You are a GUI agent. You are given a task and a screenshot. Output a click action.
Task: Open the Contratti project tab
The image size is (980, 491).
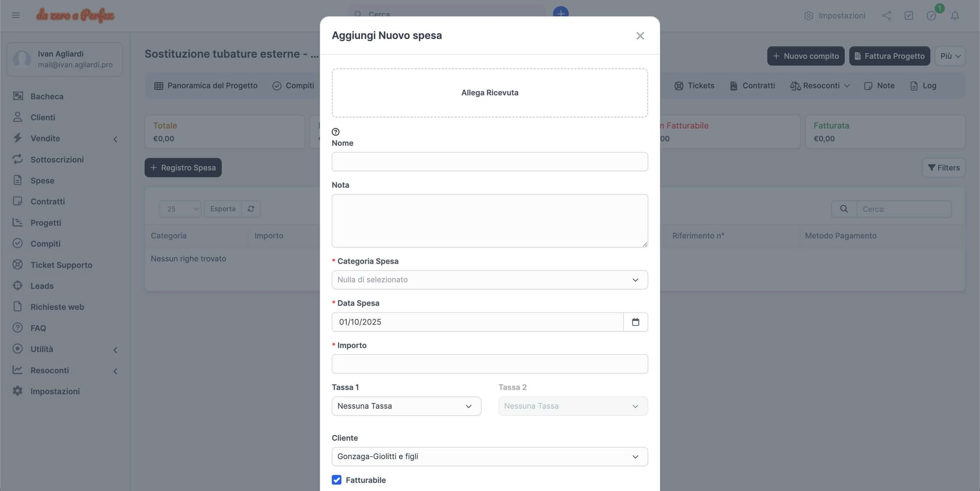(x=752, y=86)
